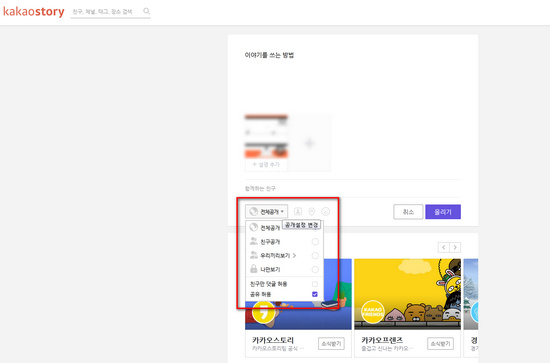Viewport: 550px width, 363px height.
Task: Open the 전체공개 privacy dropdown button
Action: click(267, 211)
